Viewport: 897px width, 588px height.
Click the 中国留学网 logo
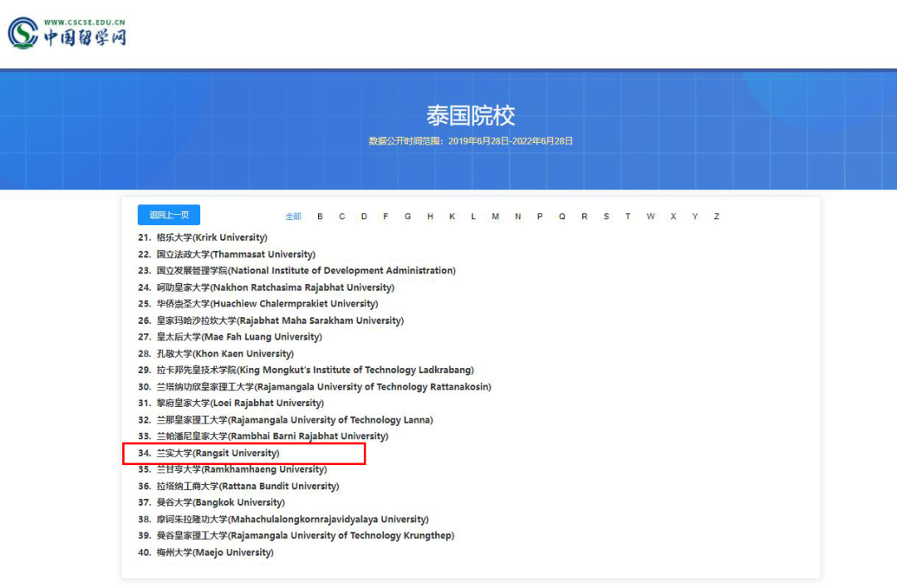[x=67, y=32]
